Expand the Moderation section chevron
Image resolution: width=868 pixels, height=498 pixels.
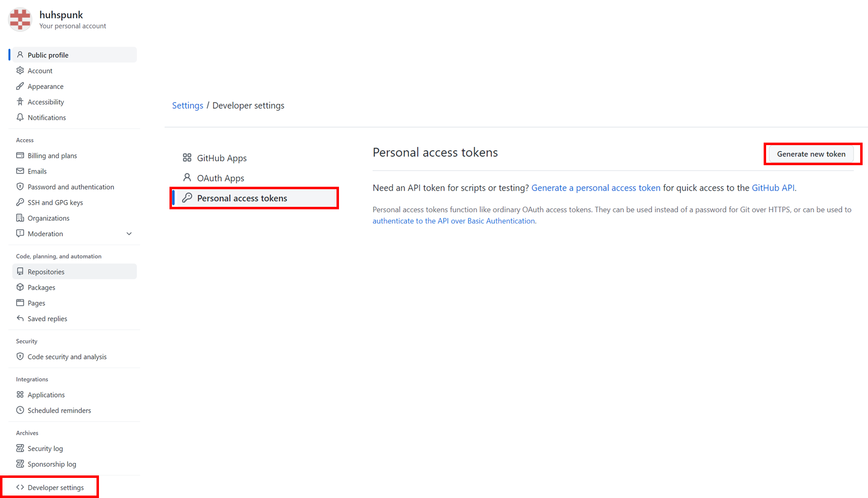click(129, 234)
